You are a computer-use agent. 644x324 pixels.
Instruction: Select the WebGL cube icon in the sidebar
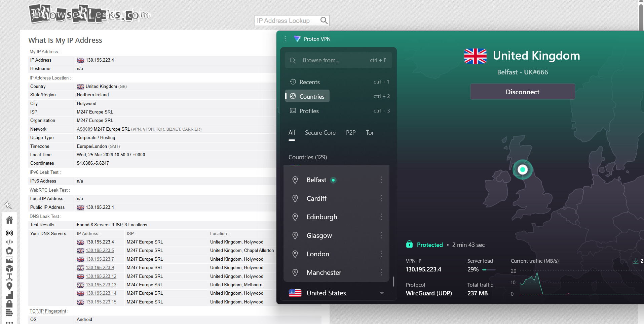(9, 268)
